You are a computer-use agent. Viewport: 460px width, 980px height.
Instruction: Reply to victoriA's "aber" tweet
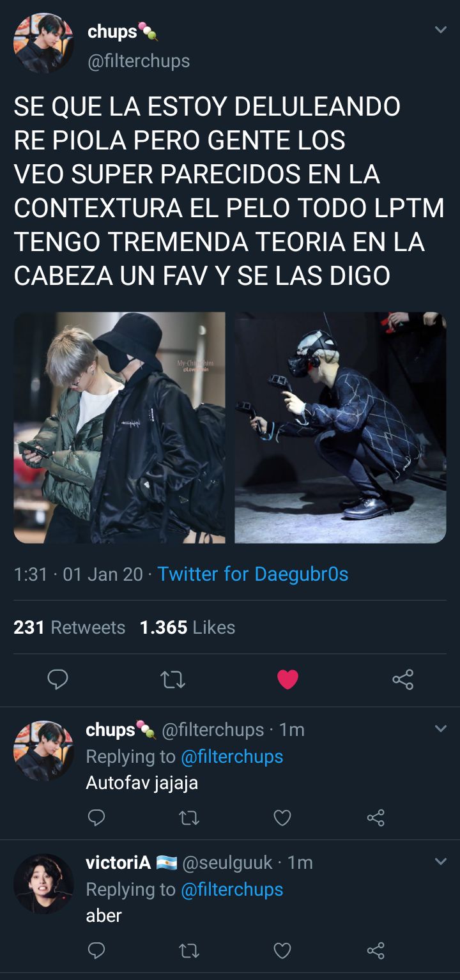96,951
